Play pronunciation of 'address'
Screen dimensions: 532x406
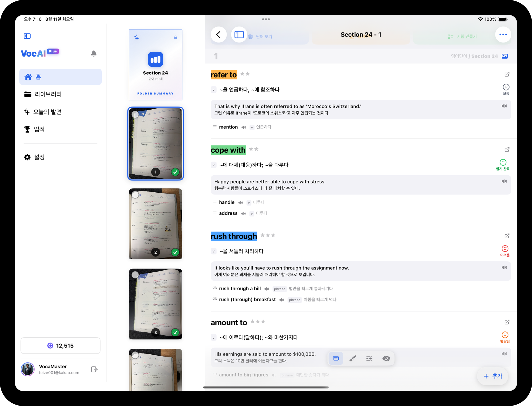243,214
